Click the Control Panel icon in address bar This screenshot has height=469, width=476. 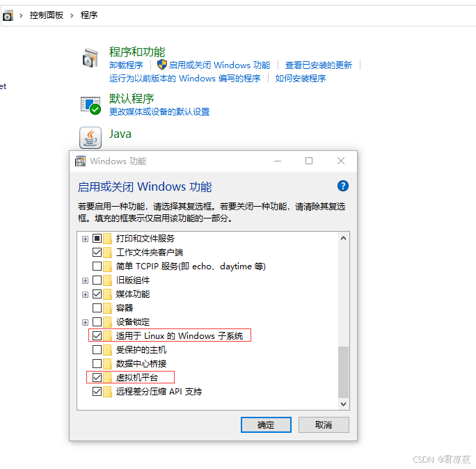click(8, 15)
